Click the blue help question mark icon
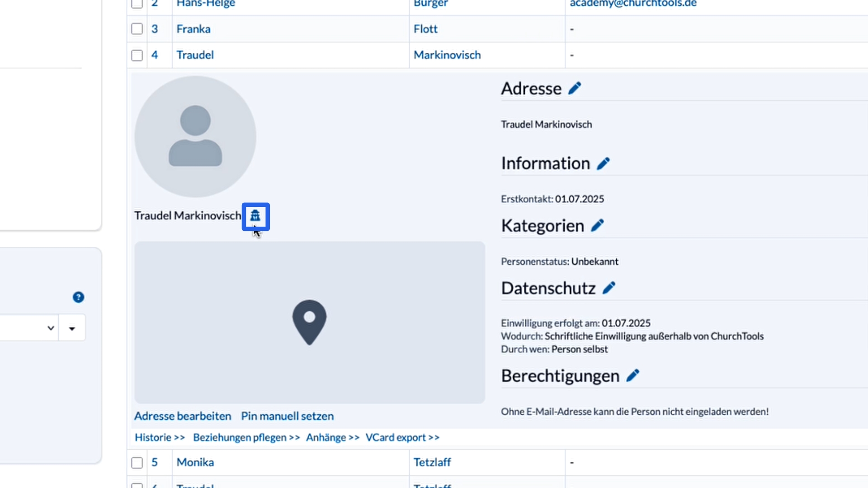 pos(78,297)
